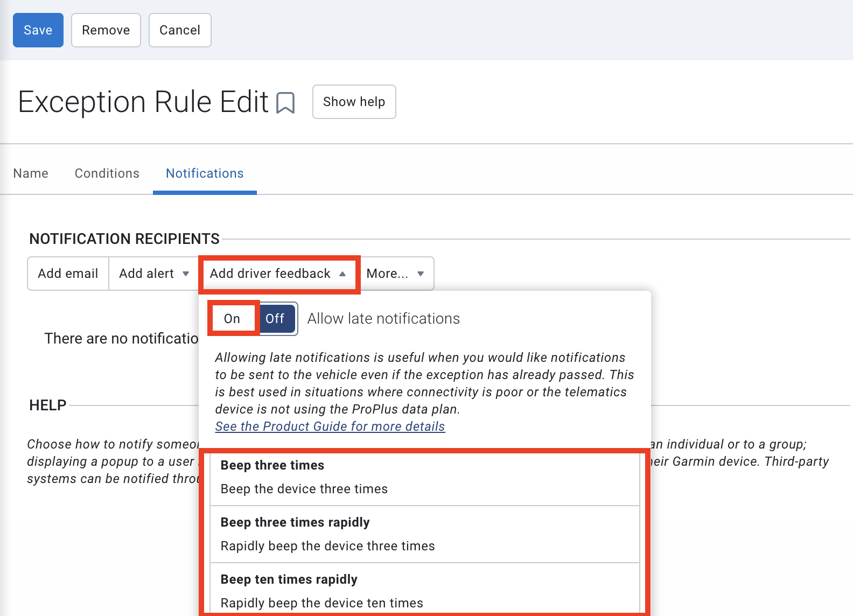Open the Product Guide details link
The width and height of the screenshot is (853, 616).
pos(330,426)
